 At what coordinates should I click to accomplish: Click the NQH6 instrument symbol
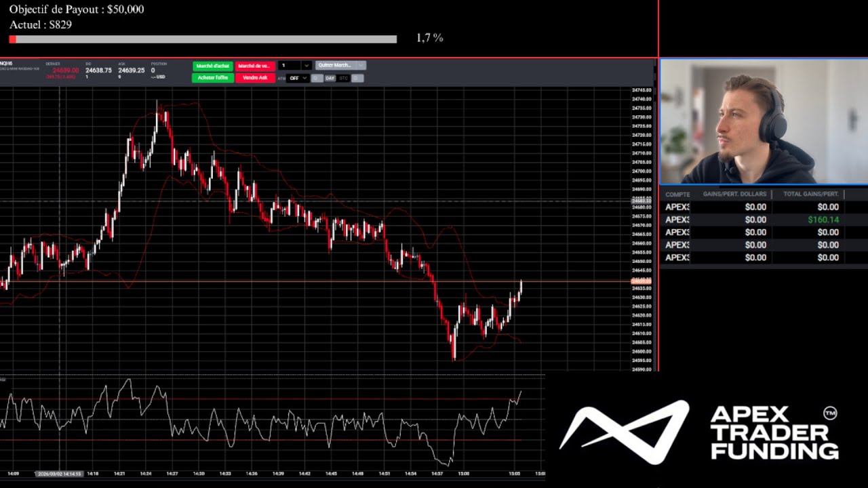6,63
